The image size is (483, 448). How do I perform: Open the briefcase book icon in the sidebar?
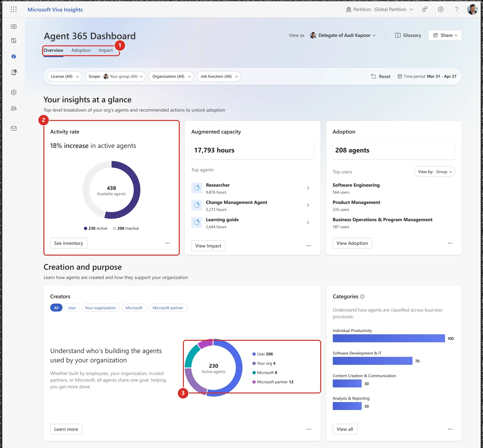(14, 72)
